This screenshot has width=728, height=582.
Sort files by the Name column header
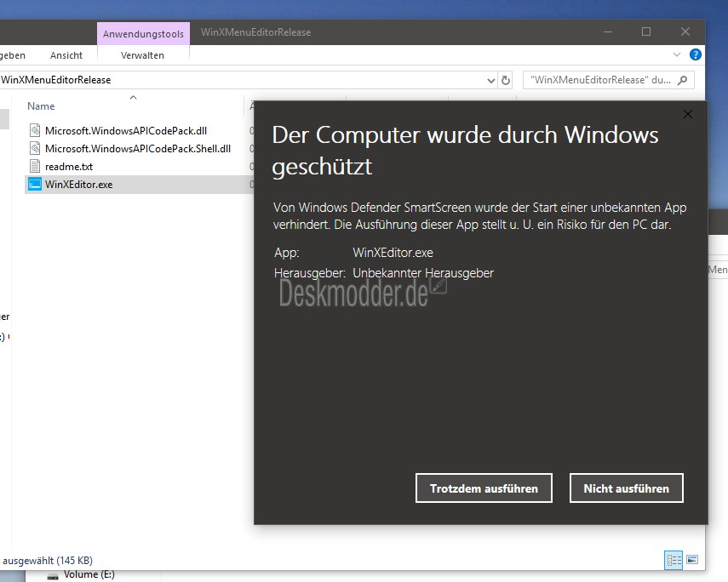pos(41,106)
